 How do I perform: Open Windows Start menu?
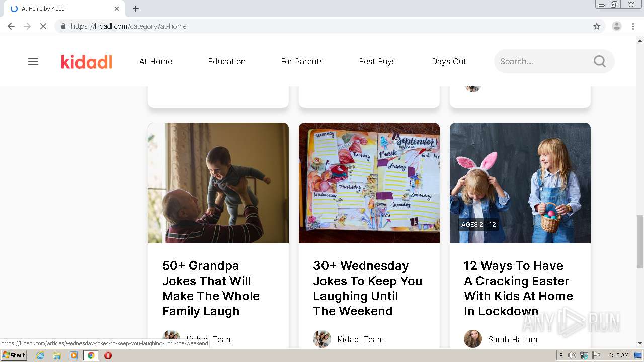click(x=14, y=355)
